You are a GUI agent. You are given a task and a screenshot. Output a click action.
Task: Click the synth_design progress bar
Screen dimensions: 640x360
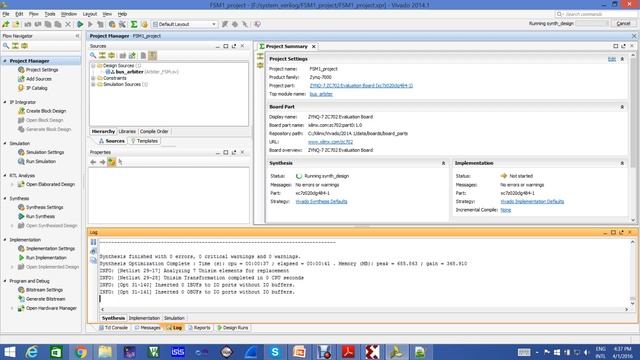[x=592, y=24]
